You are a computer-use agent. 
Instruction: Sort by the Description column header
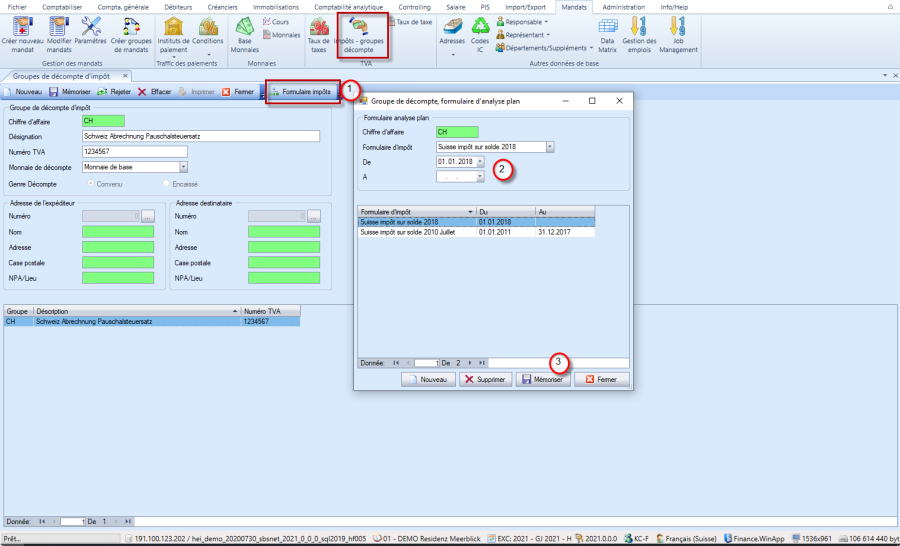click(137, 311)
